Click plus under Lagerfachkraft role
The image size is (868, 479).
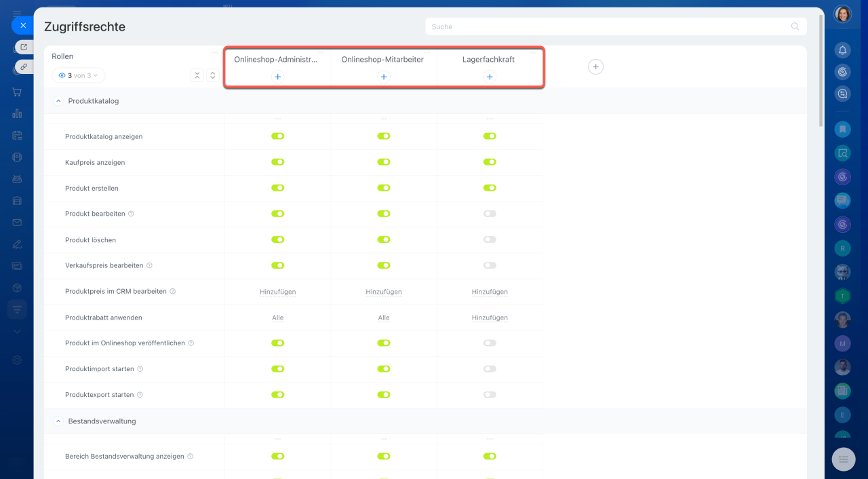[x=490, y=77]
